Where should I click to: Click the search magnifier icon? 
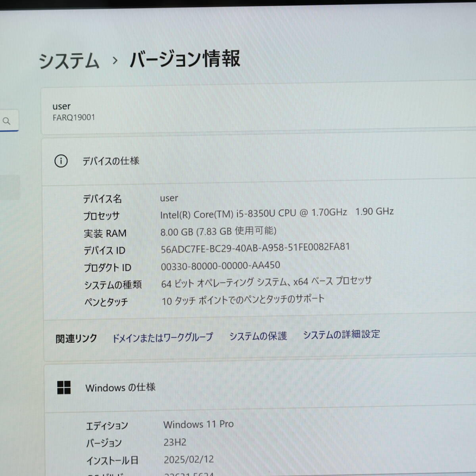(6, 121)
